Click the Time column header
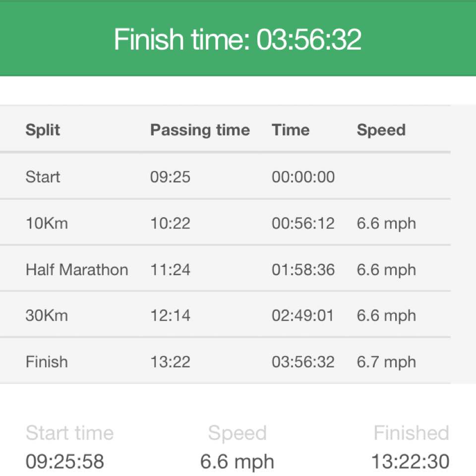Screen dimensions: 476x476 291,130
